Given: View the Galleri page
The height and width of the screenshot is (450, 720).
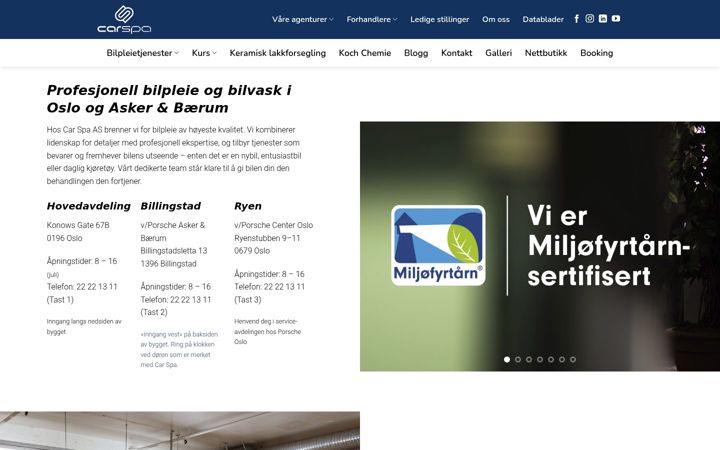Looking at the screenshot, I should 498,53.
